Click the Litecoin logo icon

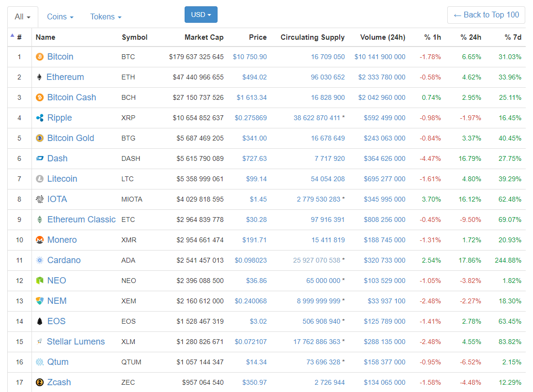coord(40,179)
